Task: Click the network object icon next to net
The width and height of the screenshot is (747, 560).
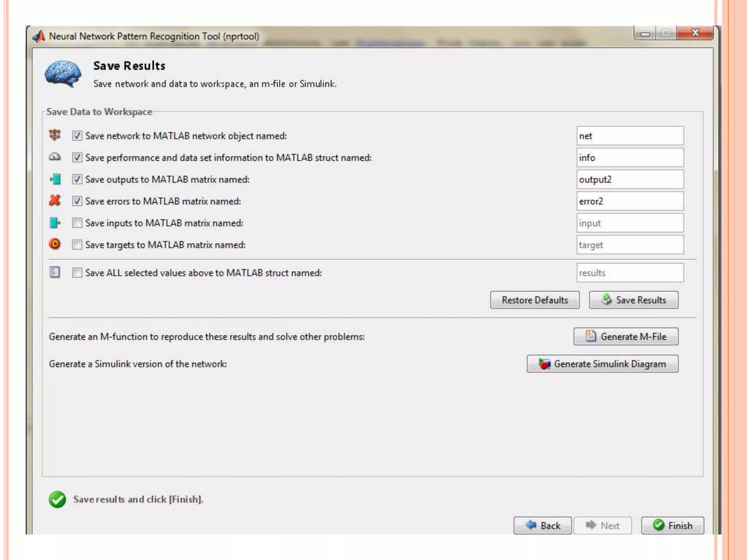Action: pyautogui.click(x=55, y=135)
